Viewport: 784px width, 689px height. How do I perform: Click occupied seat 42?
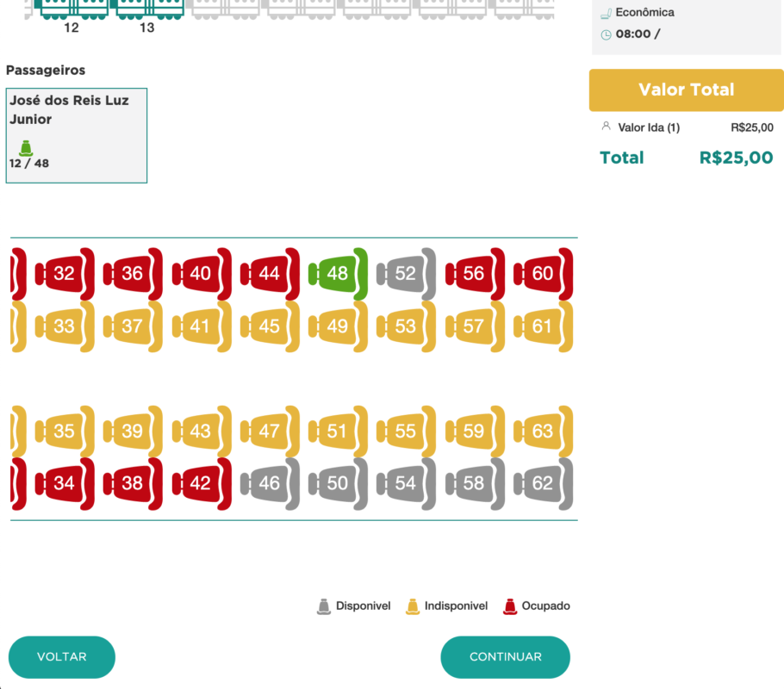[201, 484]
